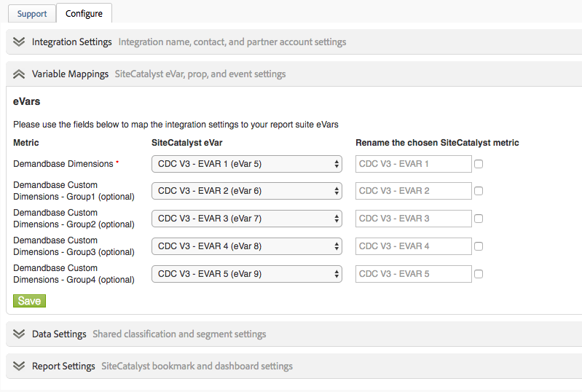This screenshot has width=582, height=392.
Task: Click the 'Please use the fields below' instruction text
Action: coord(176,125)
